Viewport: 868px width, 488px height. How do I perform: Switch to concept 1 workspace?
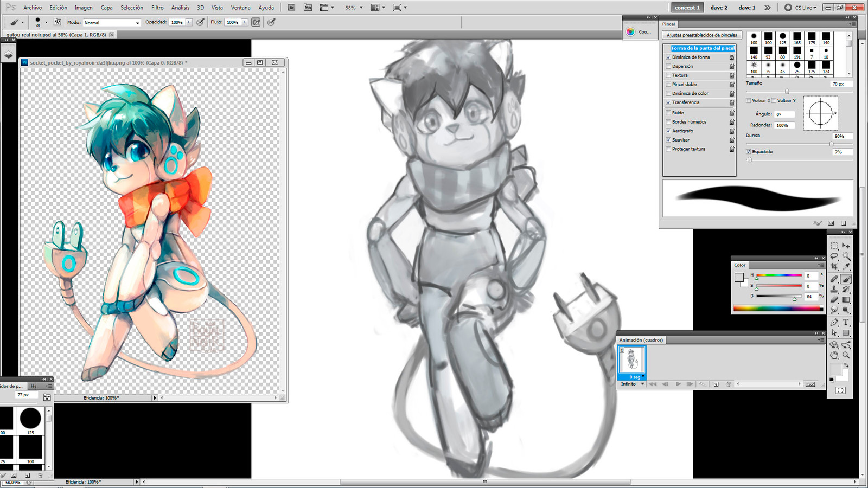[687, 8]
